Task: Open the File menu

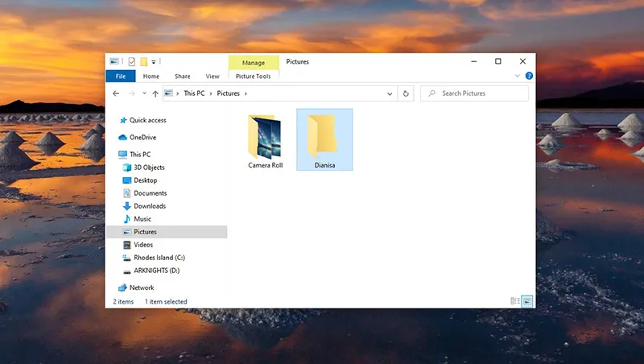Action: coord(121,77)
